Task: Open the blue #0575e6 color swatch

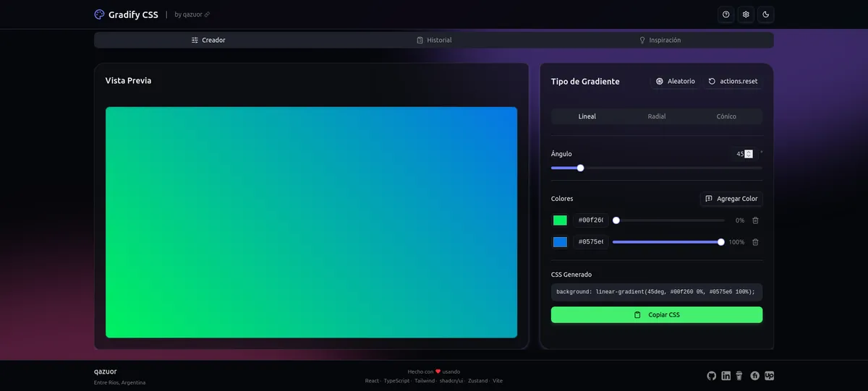Action: point(560,242)
